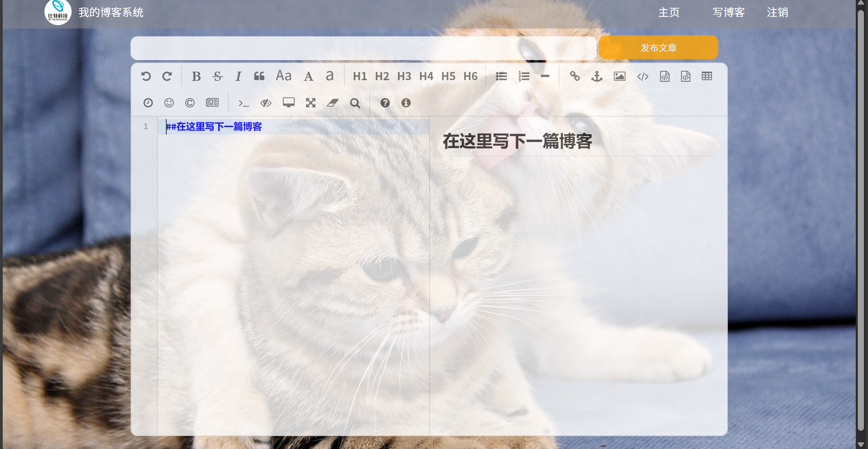Apply bold formatting in editor toolbar
This screenshot has height=449, width=868.
[196, 76]
